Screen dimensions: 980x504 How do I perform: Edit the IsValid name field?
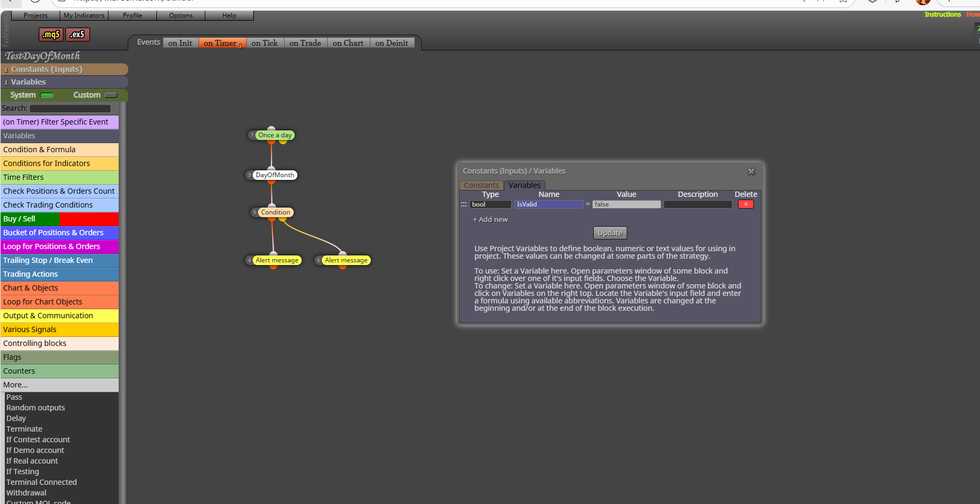click(549, 204)
